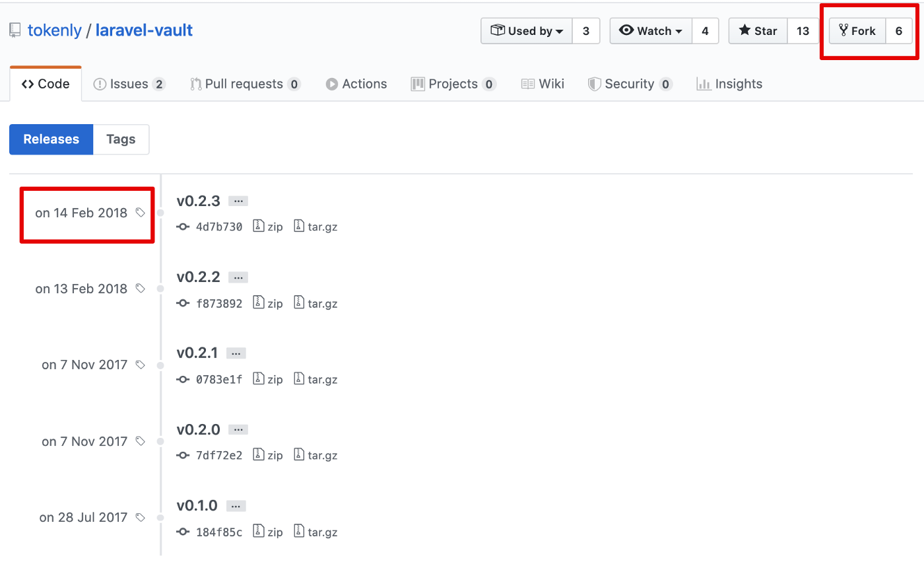Switch to the Code tab

click(46, 84)
